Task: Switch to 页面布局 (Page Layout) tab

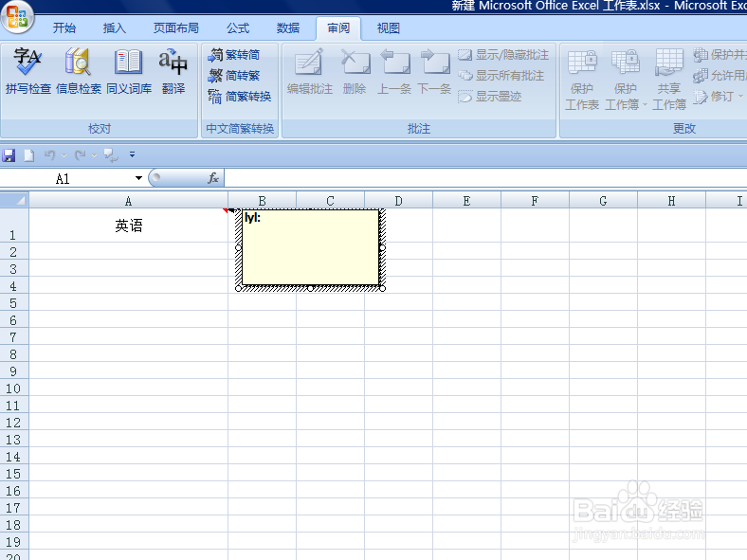Action: (175, 28)
